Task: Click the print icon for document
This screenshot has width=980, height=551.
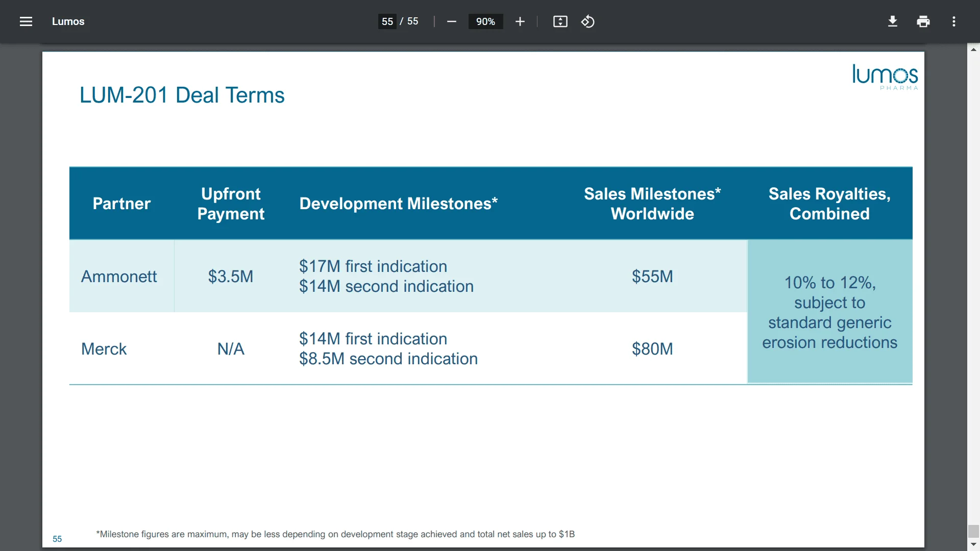Action: [x=923, y=21]
